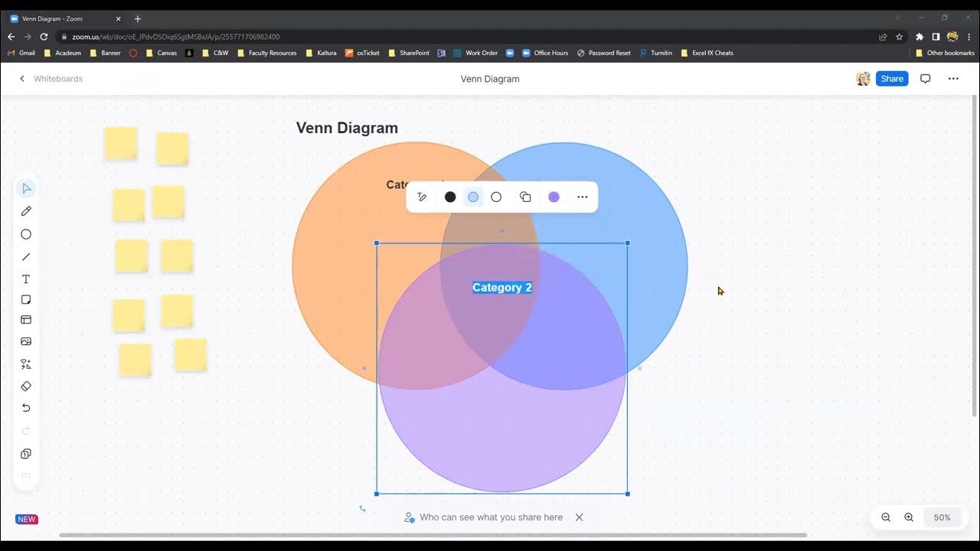This screenshot has width=980, height=551.
Task: Open the Password Reset bookmark
Action: tap(604, 53)
